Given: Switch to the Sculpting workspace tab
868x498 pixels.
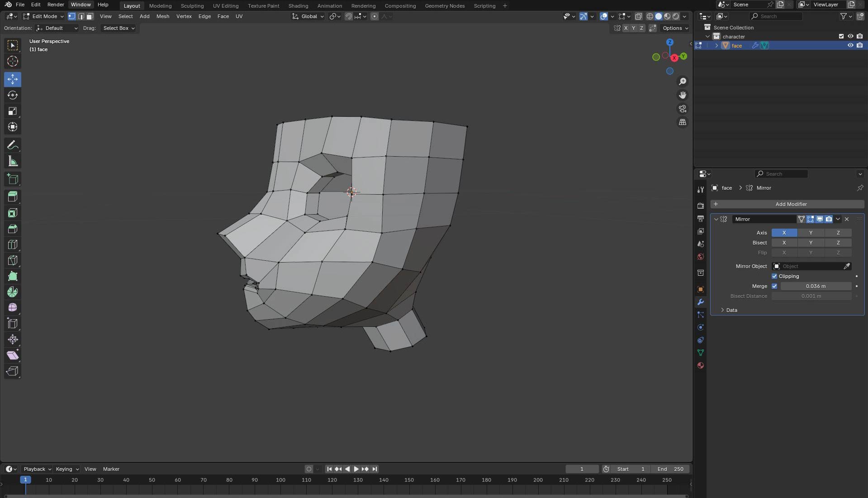Looking at the screenshot, I should coord(192,6).
